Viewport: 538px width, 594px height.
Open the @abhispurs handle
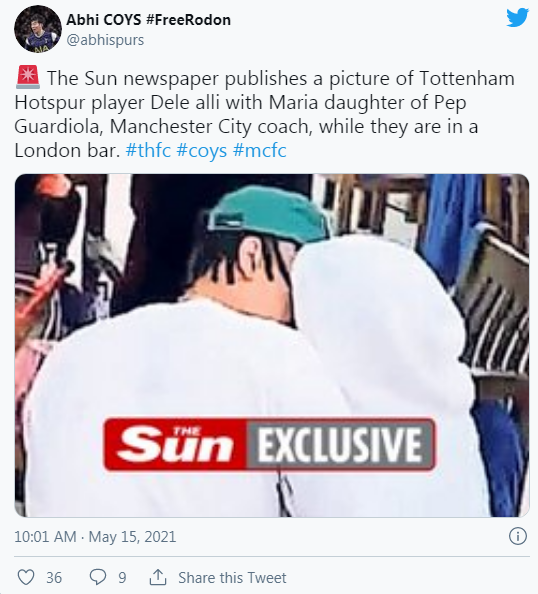(105, 40)
